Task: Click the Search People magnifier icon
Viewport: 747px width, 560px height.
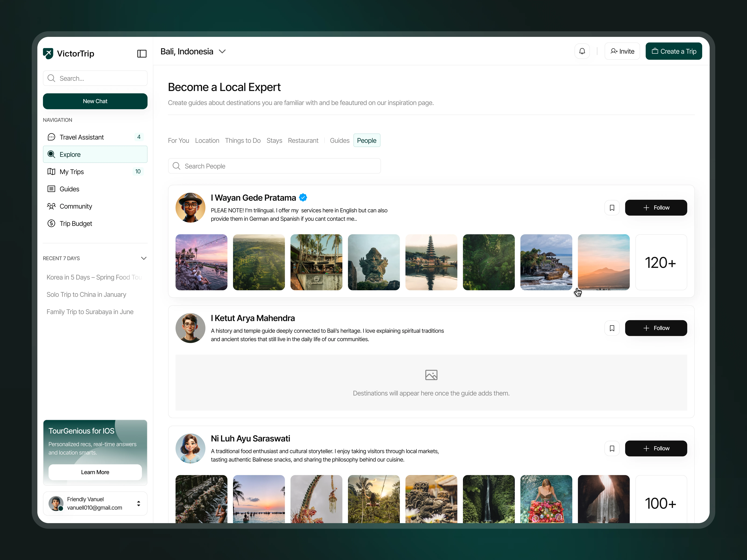Action: [176, 166]
